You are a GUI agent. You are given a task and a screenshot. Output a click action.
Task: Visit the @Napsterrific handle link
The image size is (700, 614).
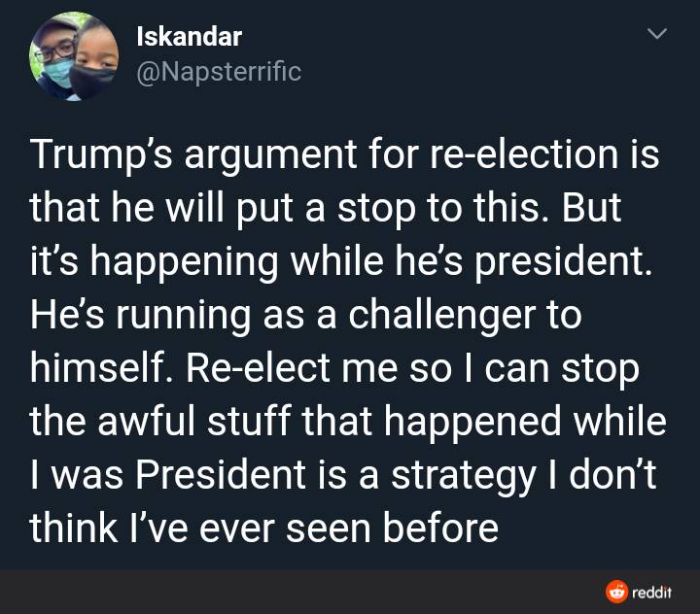(x=219, y=71)
